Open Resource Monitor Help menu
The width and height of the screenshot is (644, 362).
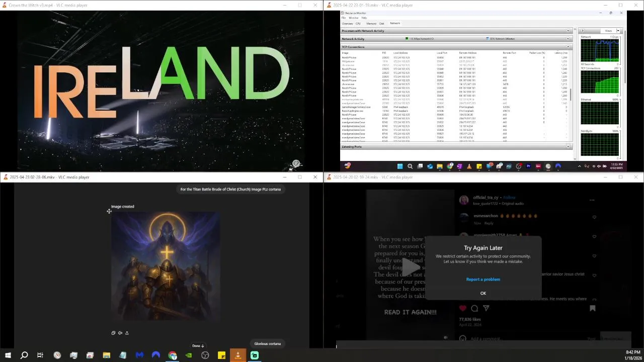364,18
